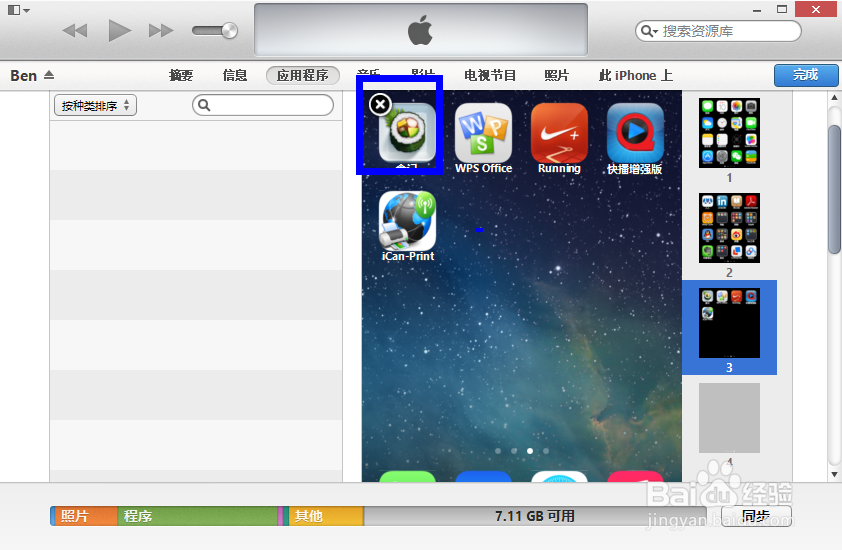Switch to the 应用程序 tab
This screenshot has height=550, width=842.
[x=303, y=75]
